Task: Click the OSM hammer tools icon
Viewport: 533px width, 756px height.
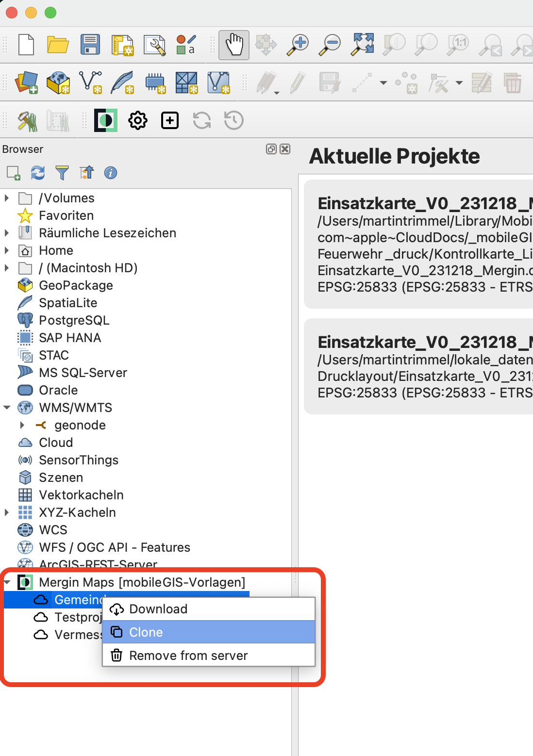Action: coord(27,120)
